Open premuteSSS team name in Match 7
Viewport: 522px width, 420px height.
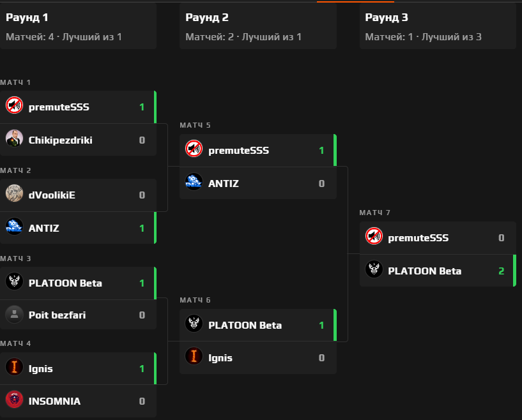pyautogui.click(x=418, y=238)
